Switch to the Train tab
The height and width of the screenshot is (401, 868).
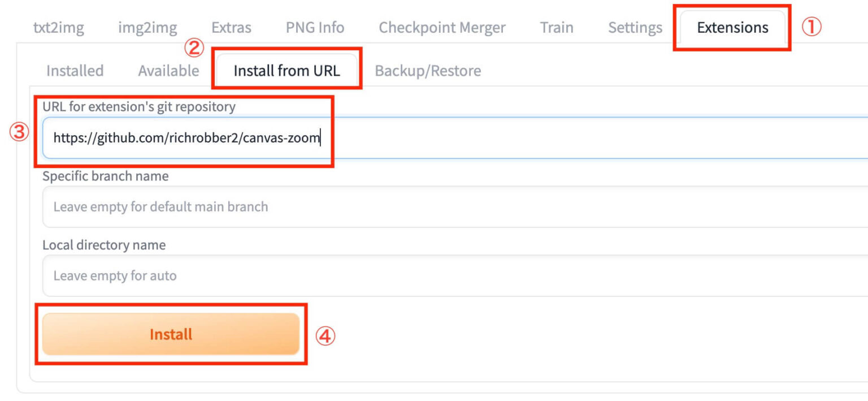pos(557,27)
